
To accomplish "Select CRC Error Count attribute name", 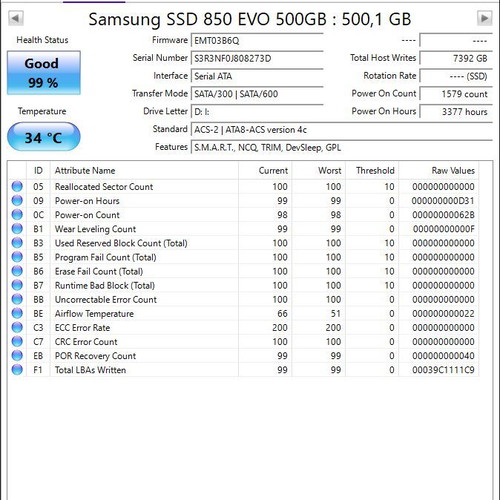I will 86,342.
